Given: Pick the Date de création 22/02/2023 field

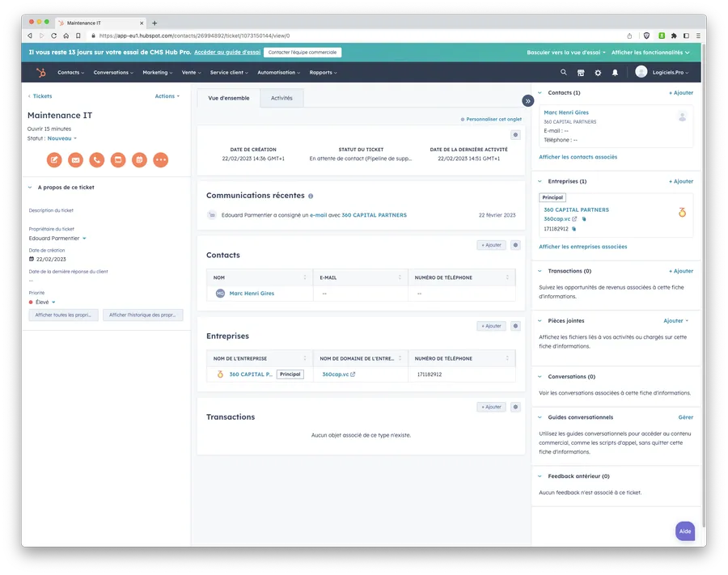Looking at the screenshot, I should (48, 260).
